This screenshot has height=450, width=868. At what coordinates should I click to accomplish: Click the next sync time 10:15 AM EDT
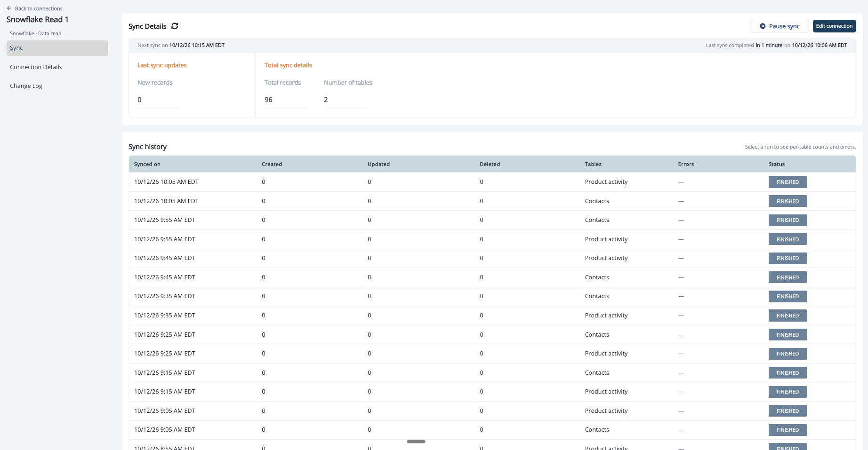[x=197, y=46]
